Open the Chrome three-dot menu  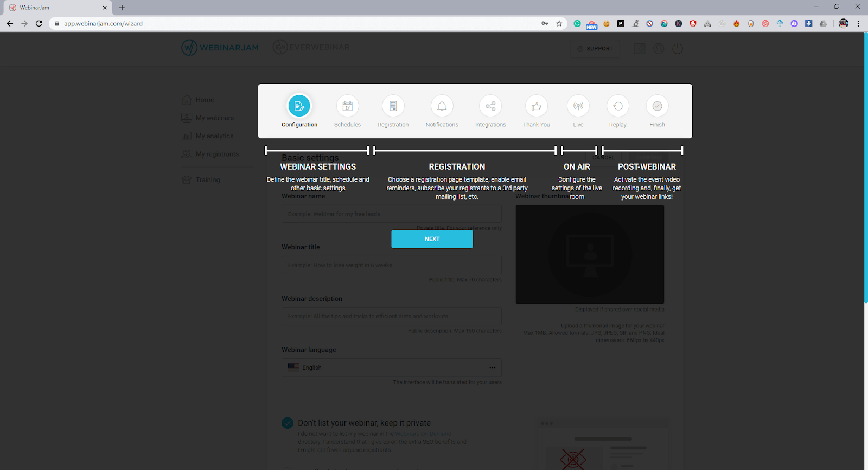858,23
